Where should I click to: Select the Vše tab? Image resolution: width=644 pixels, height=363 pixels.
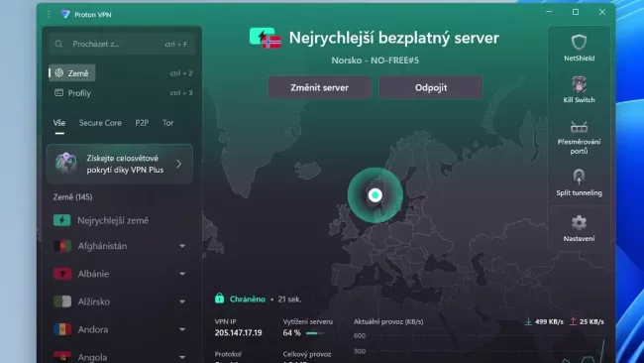point(59,123)
